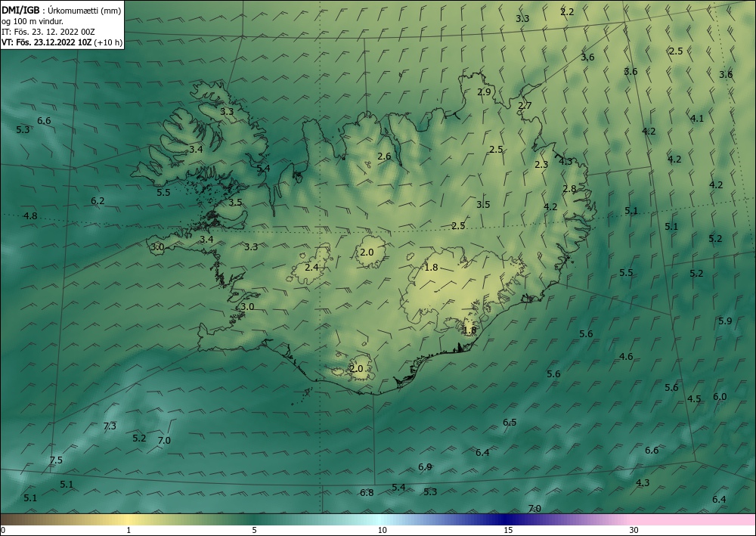
Task: Click the 15 label on the color scale
Action: click(508, 531)
